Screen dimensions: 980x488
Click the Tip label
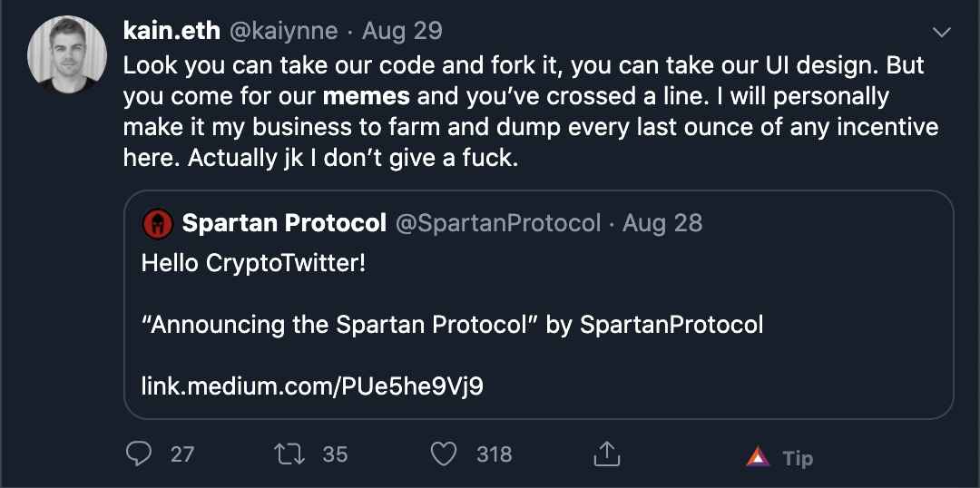pos(798,458)
